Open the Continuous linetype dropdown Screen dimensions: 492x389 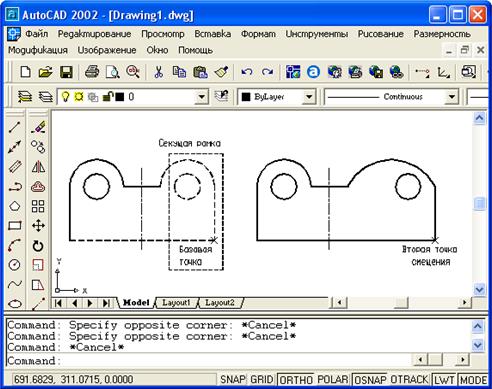coord(451,97)
